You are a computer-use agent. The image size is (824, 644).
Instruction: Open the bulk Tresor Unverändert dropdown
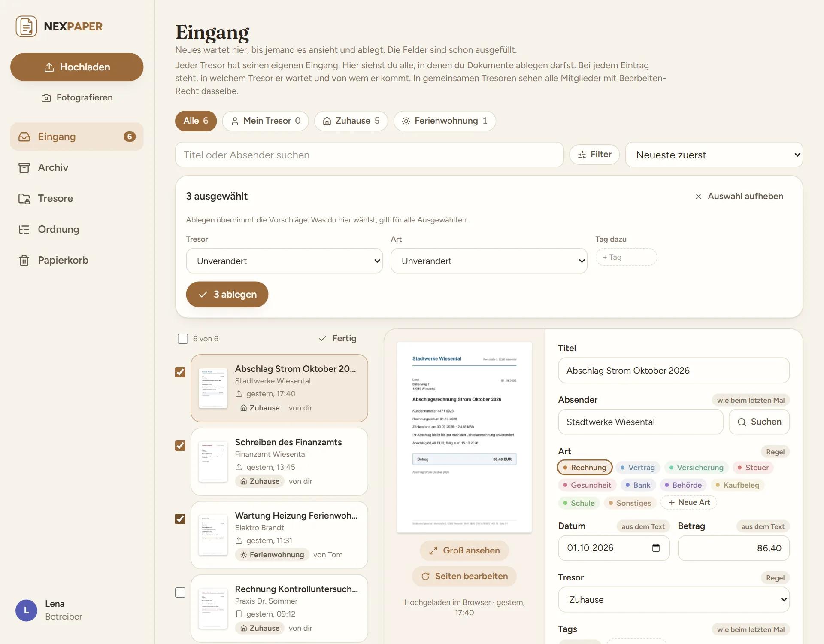coord(284,261)
